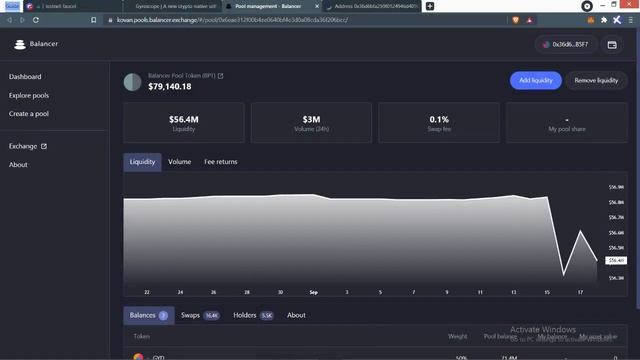Click the page vertical scrollbar
640x360 pixels.
click(638, 167)
